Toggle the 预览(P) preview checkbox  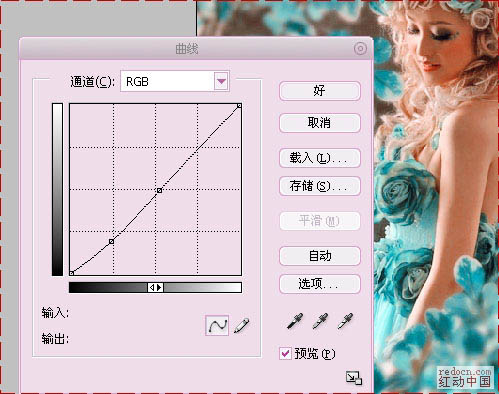(285, 353)
